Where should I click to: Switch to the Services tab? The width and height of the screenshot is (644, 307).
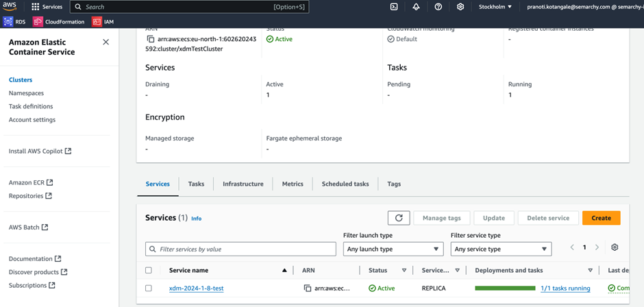point(158,184)
